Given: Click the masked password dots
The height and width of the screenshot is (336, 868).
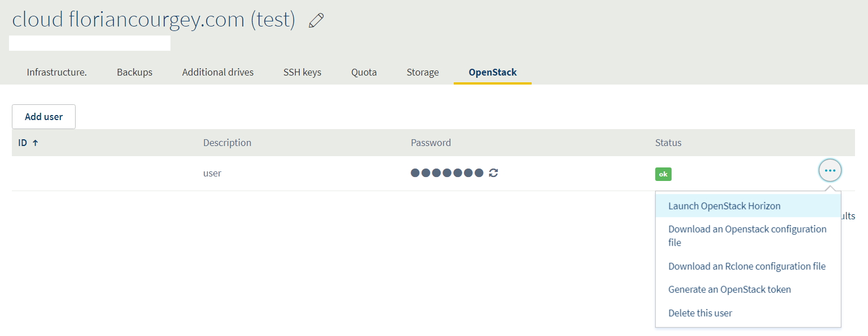Looking at the screenshot, I should (x=447, y=173).
